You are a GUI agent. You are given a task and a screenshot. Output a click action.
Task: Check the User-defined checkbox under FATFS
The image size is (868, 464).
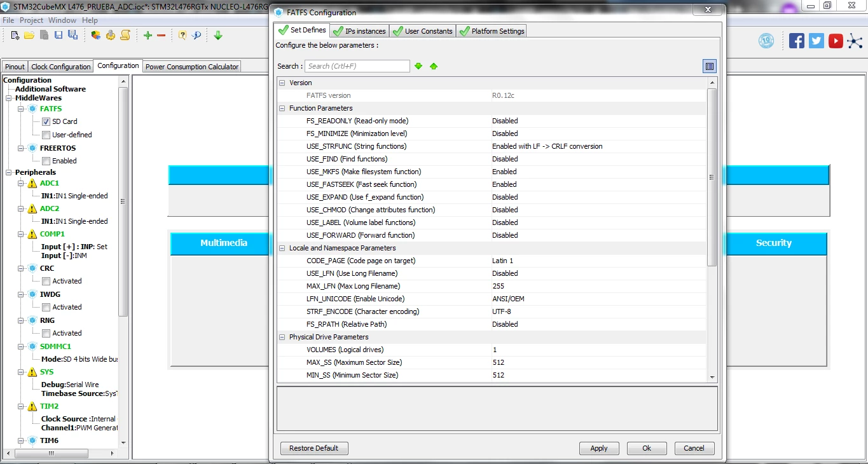pos(46,135)
